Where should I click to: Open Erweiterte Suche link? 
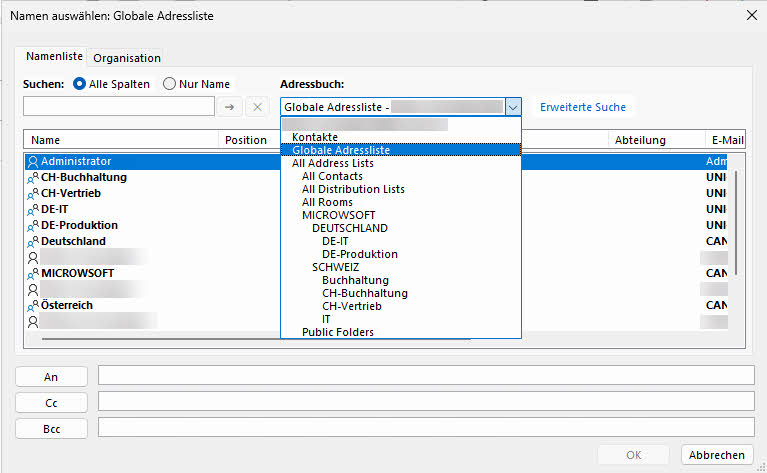(583, 107)
